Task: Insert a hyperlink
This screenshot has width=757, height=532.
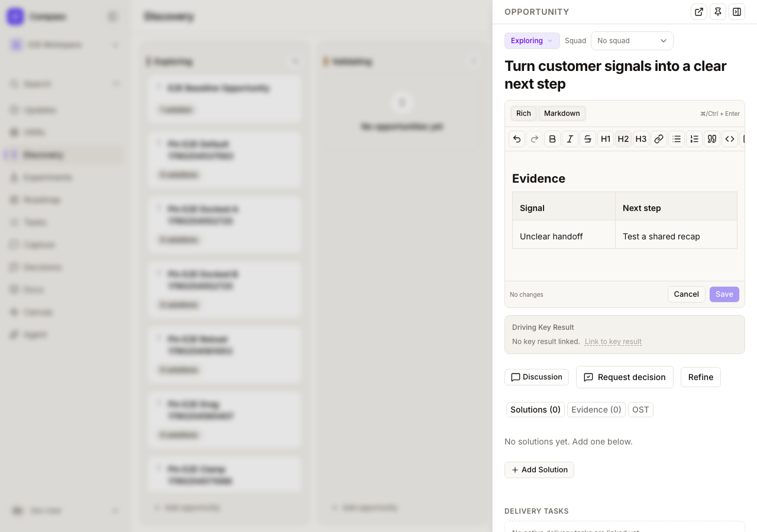Action: tap(659, 139)
